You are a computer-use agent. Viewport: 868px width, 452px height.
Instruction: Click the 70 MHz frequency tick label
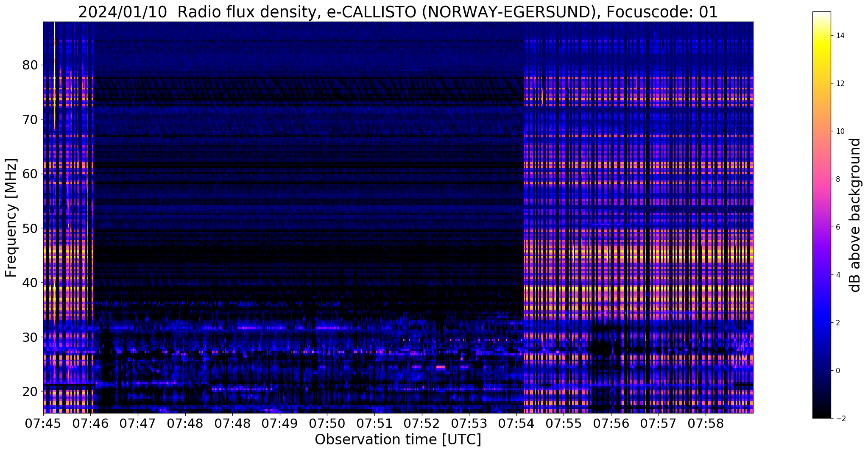click(x=30, y=119)
